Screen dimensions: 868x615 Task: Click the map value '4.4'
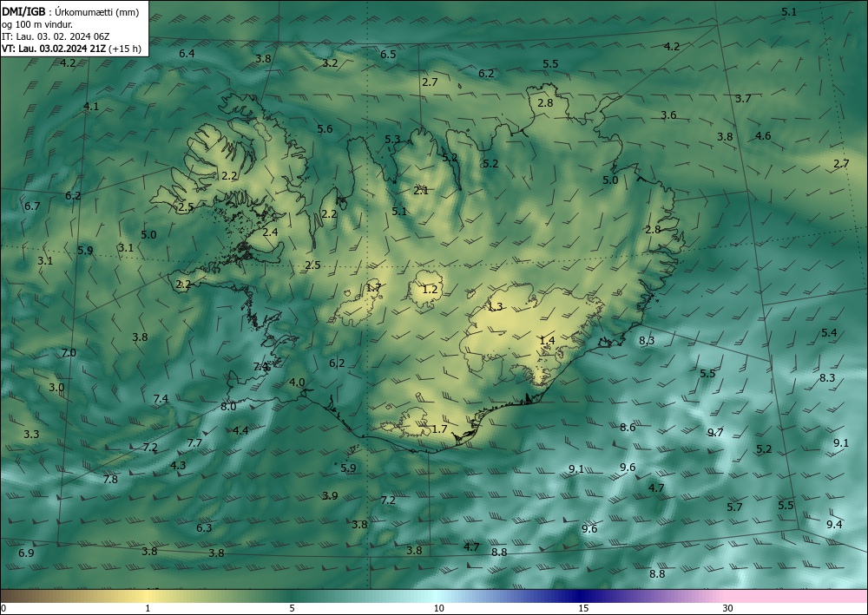(240, 430)
